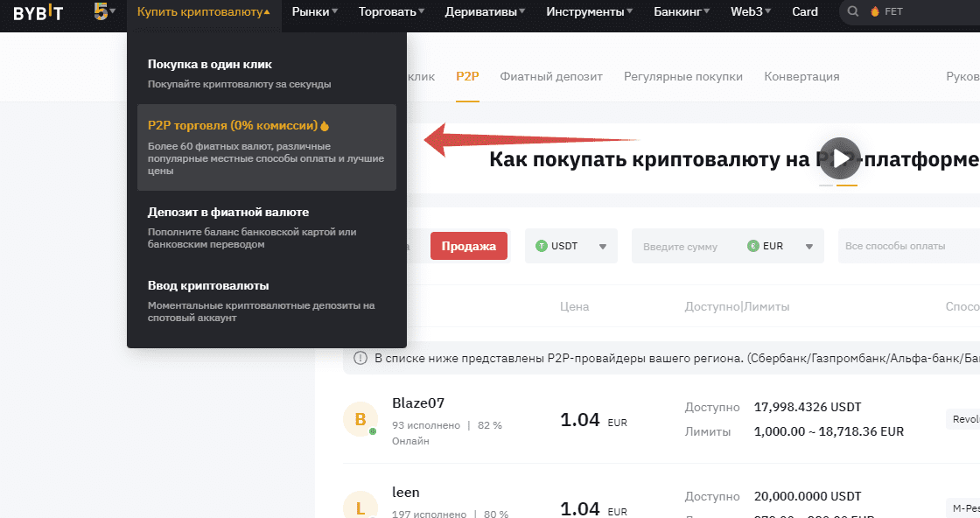Click the Онлайн status under Blaze07
The image size is (980, 518).
(410, 440)
